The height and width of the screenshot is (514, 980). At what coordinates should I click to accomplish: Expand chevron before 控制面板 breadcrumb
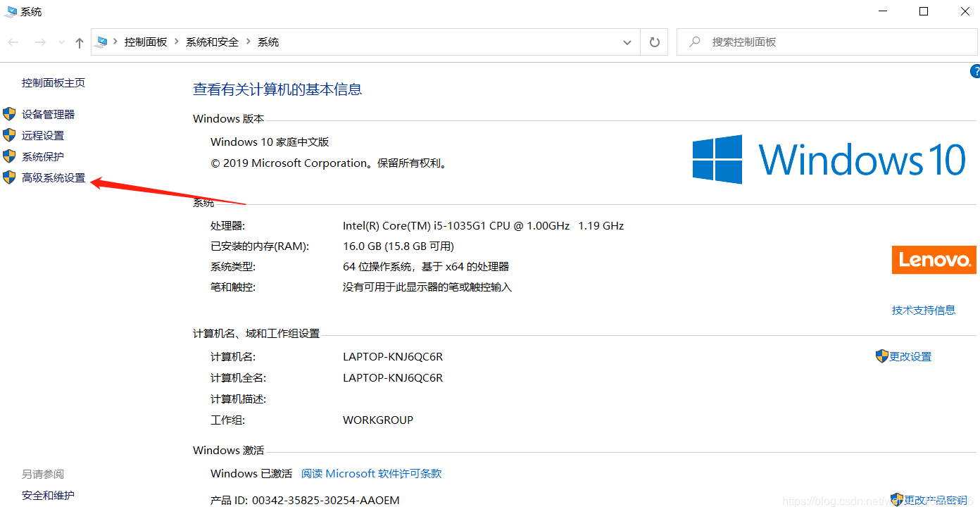click(x=116, y=42)
